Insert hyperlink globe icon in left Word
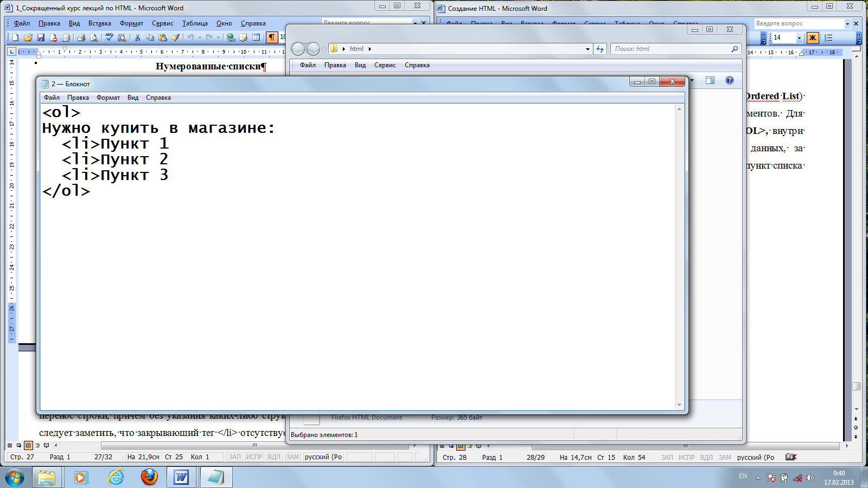868x488 pixels. tap(231, 37)
